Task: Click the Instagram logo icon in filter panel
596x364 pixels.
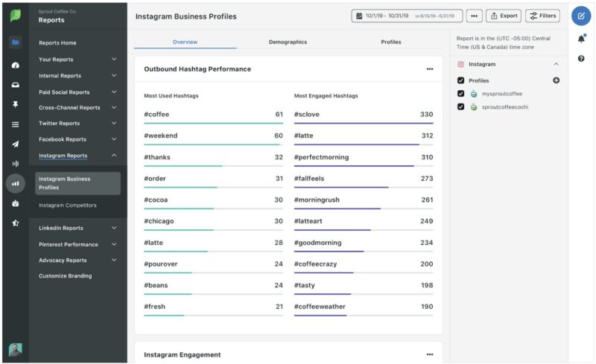Action: click(x=460, y=64)
